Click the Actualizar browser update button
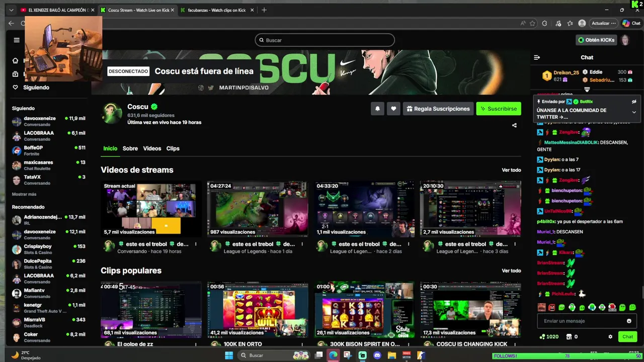The height and width of the screenshot is (362, 644). tap(604, 23)
